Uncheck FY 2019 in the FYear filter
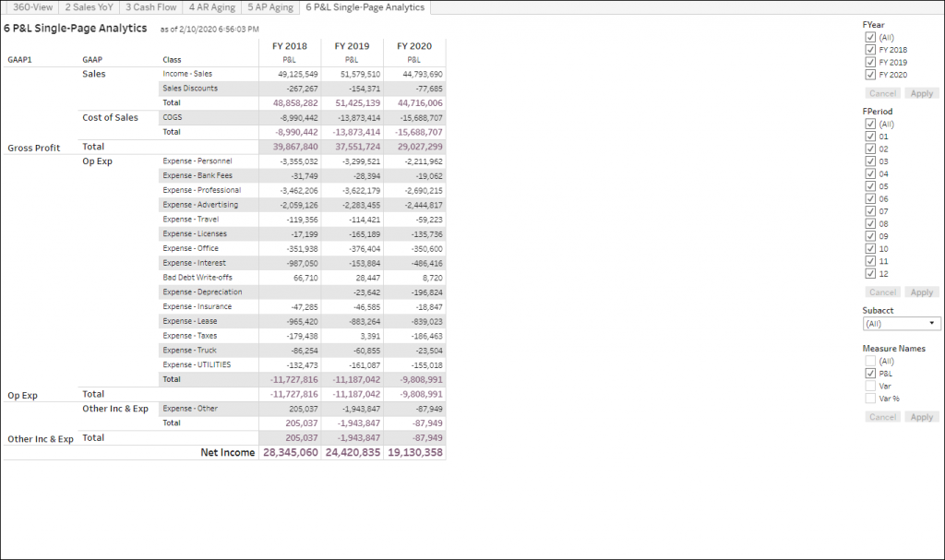Image resolution: width=945 pixels, height=560 pixels. click(870, 62)
